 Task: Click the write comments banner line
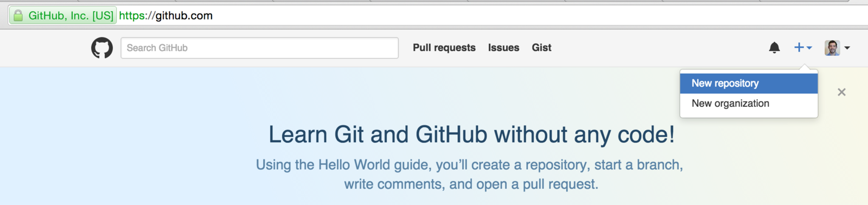[x=471, y=184]
